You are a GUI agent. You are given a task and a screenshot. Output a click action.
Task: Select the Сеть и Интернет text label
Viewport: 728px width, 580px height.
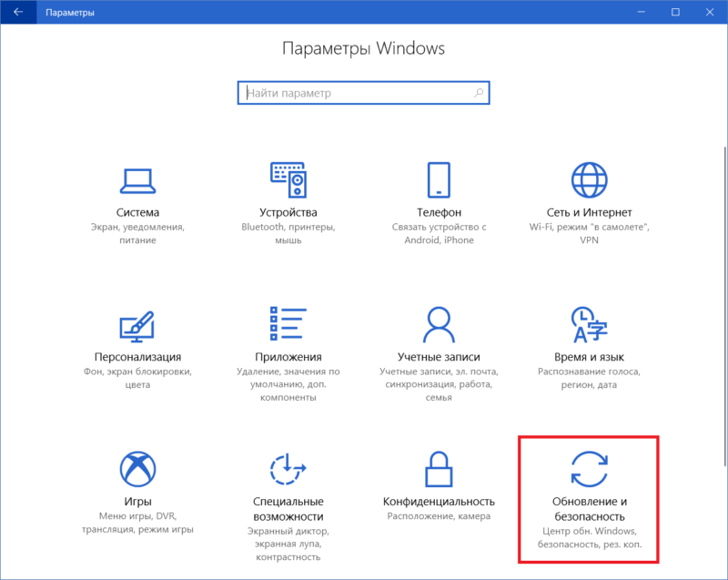(589, 212)
